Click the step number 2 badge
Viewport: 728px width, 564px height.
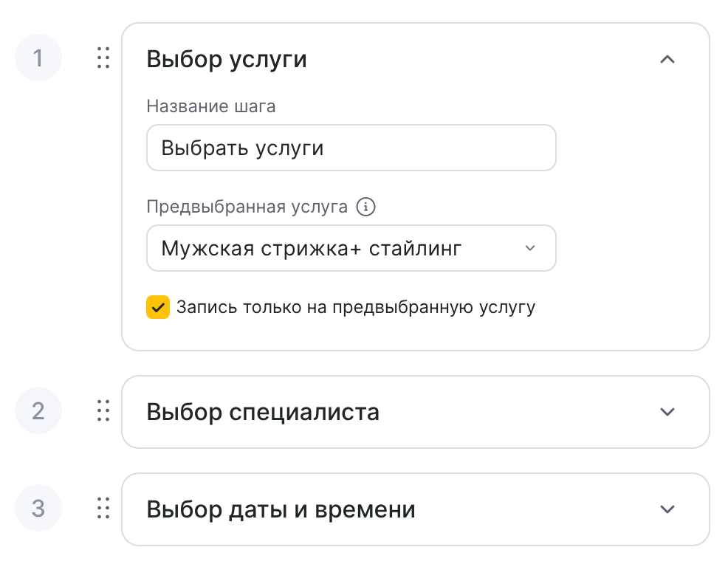pyautogui.click(x=38, y=410)
